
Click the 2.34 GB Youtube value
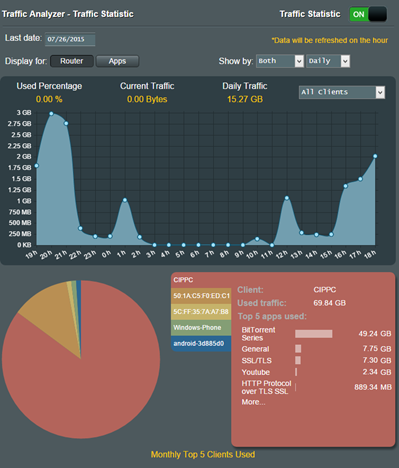377,372
